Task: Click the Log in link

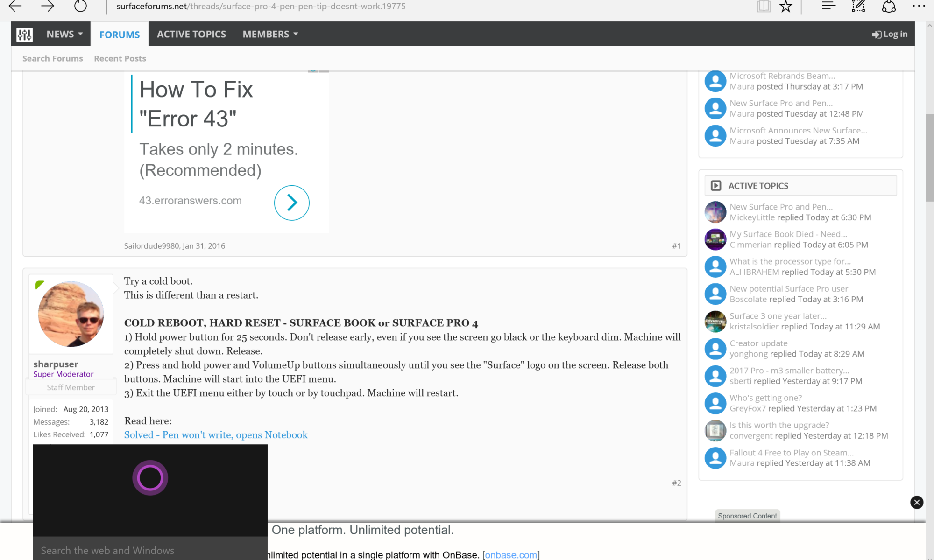Action: [x=890, y=34]
